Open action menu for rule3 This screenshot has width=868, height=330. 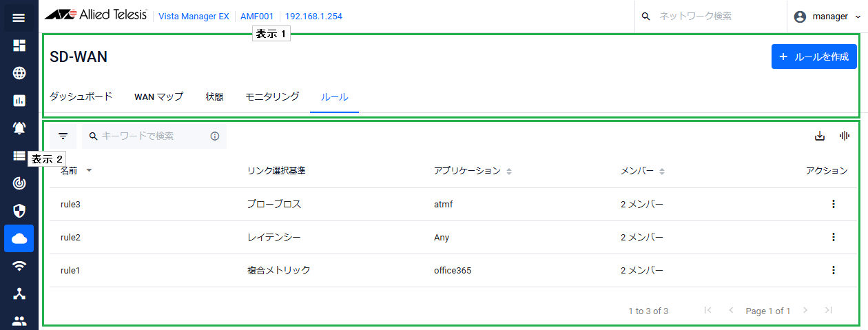tap(834, 204)
